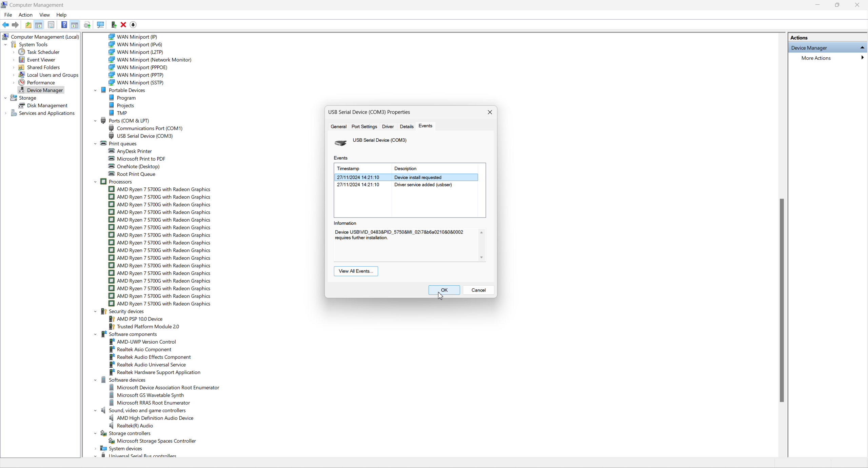Open the Action menu
The height and width of the screenshot is (468, 868).
click(x=25, y=15)
